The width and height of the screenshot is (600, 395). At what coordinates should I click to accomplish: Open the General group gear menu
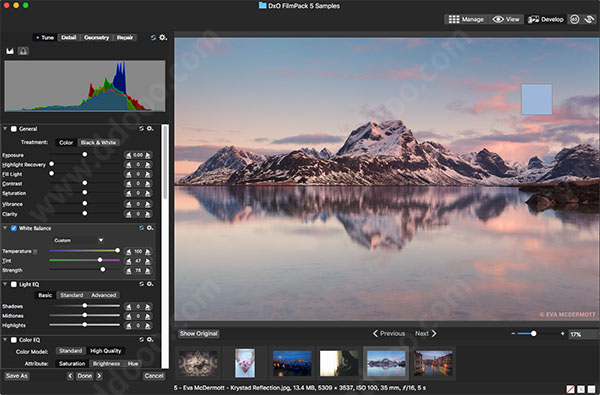[x=150, y=129]
